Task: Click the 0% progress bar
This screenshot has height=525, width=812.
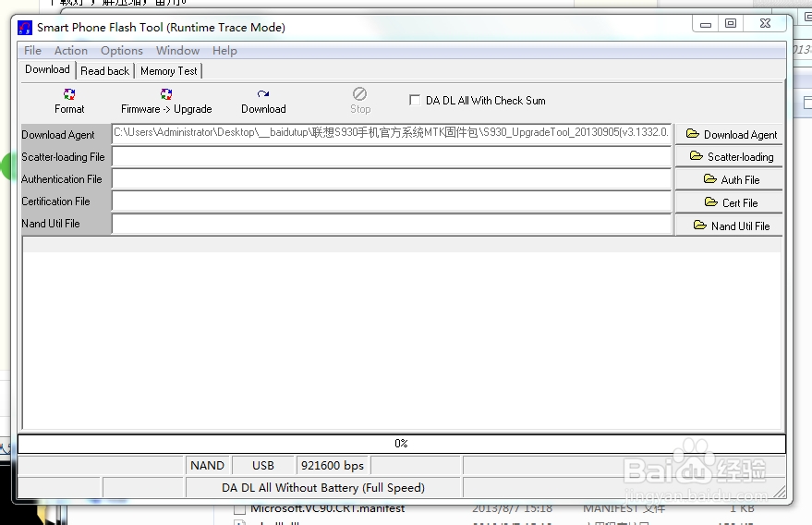Action: 401,444
